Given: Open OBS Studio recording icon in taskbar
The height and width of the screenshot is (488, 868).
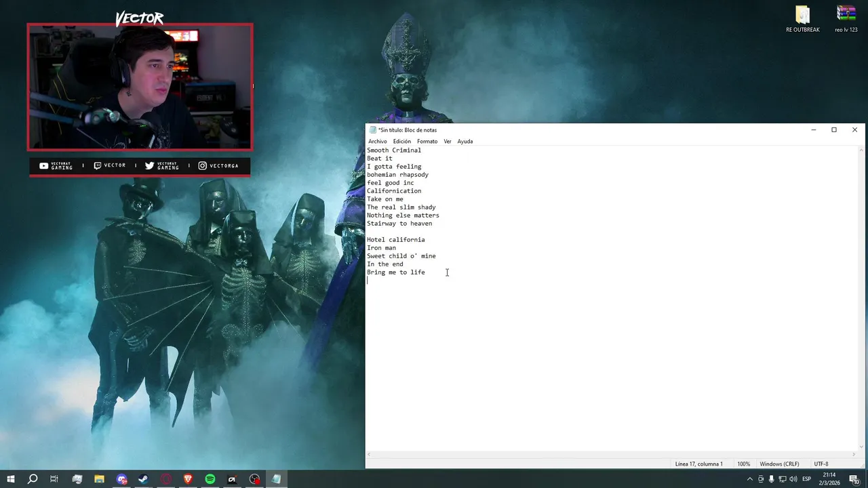Looking at the screenshot, I should [x=254, y=479].
